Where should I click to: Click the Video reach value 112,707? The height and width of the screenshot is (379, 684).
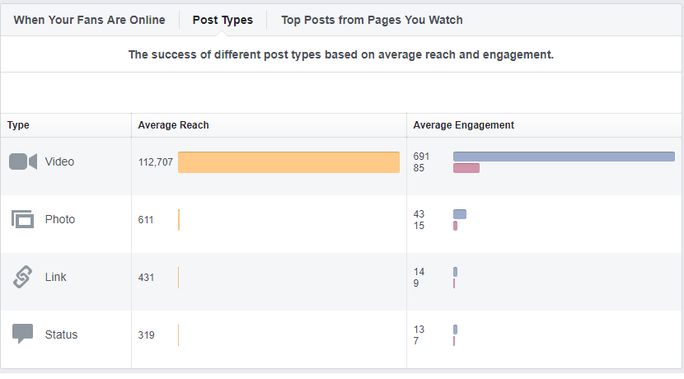click(x=156, y=162)
